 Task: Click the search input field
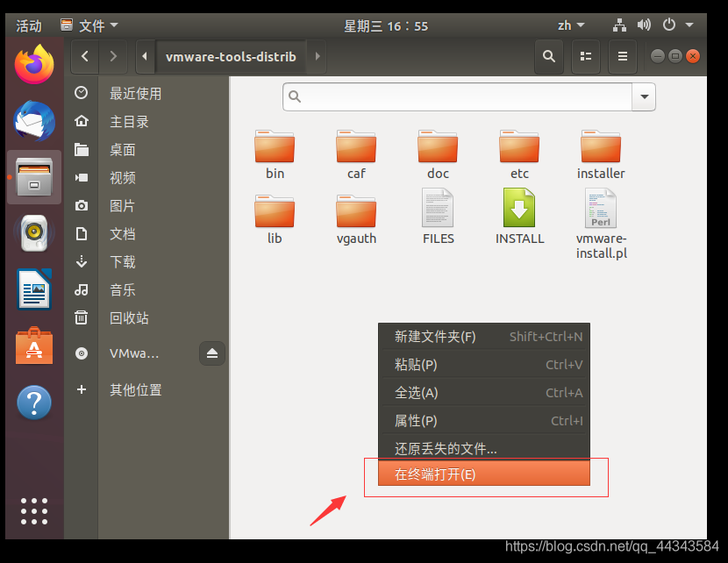457,96
